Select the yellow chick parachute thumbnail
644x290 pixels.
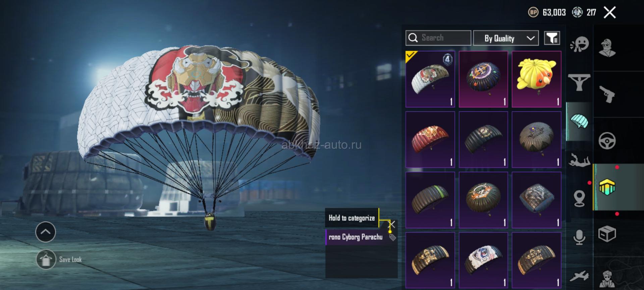pyautogui.click(x=537, y=79)
